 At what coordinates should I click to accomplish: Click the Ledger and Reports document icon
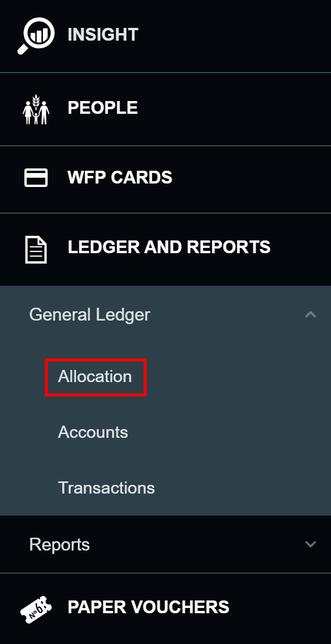click(36, 249)
